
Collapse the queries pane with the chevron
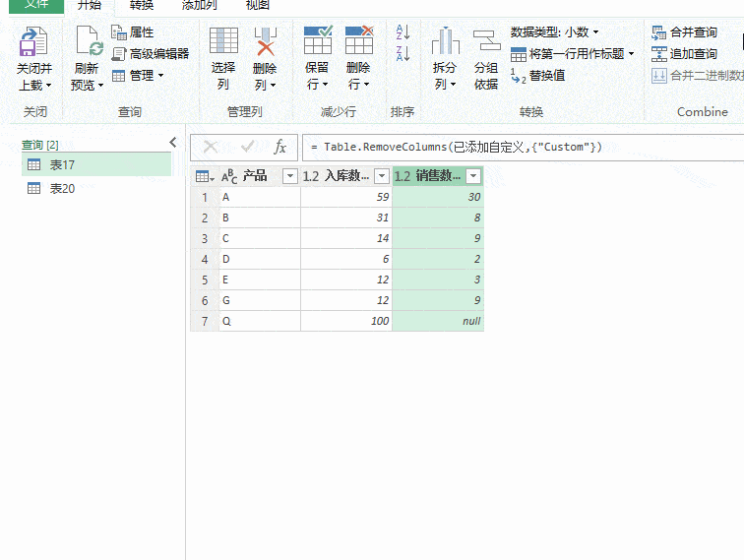coord(173,143)
